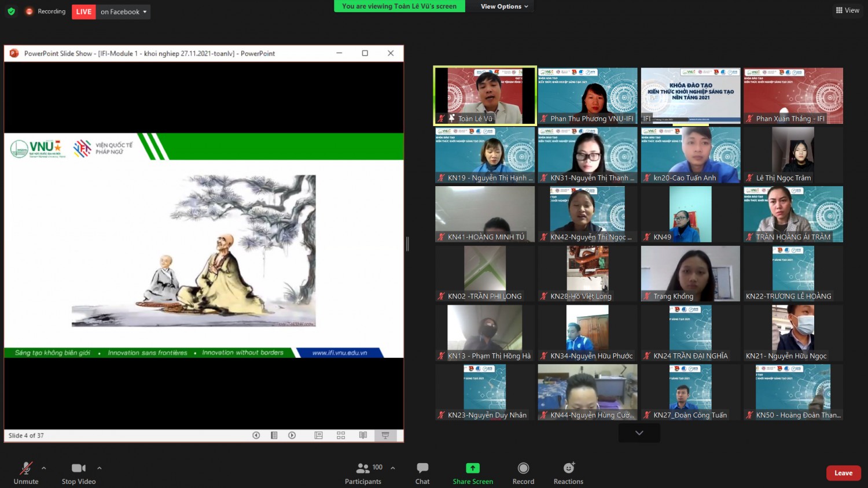Click the www.ifi.vnu.edu.vn link on slide
The height and width of the screenshot is (488, 868).
click(340, 353)
